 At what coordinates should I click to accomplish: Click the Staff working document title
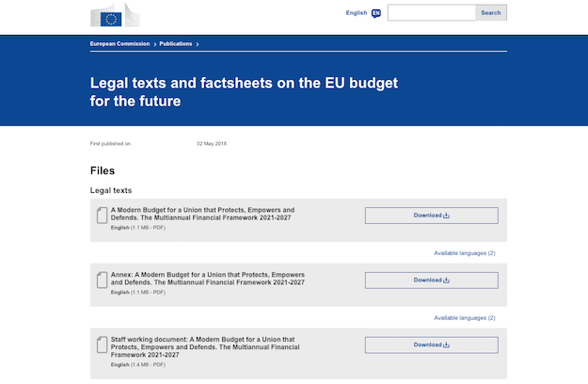(x=205, y=347)
